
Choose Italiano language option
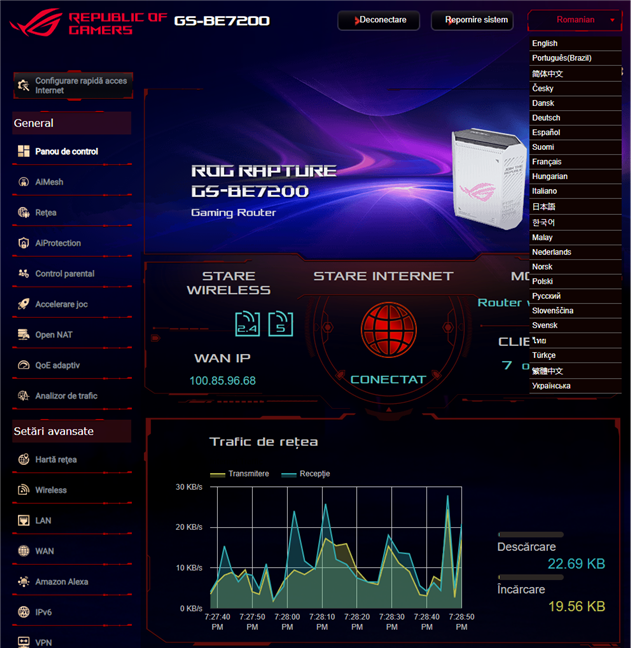pyautogui.click(x=575, y=191)
